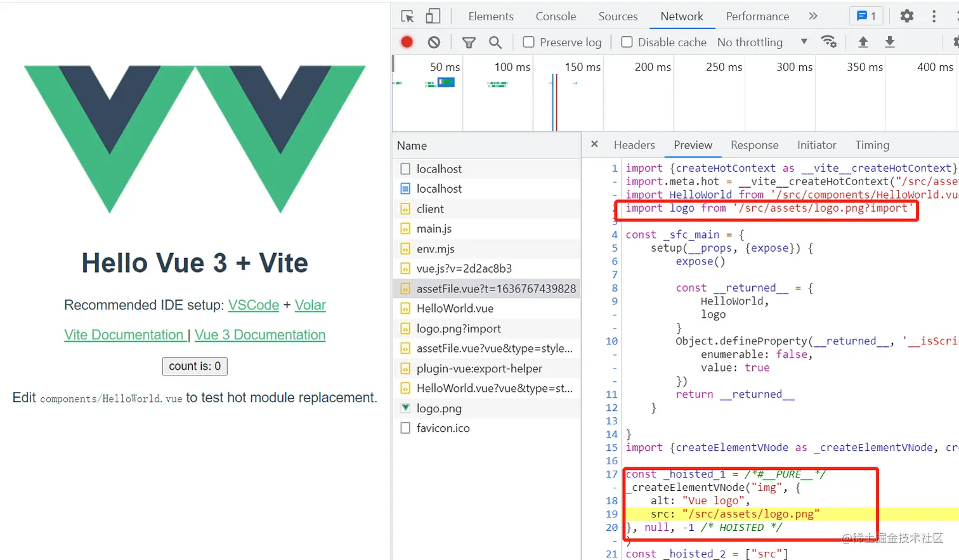Open the network search magnifier
The height and width of the screenshot is (560, 959).
[495, 42]
